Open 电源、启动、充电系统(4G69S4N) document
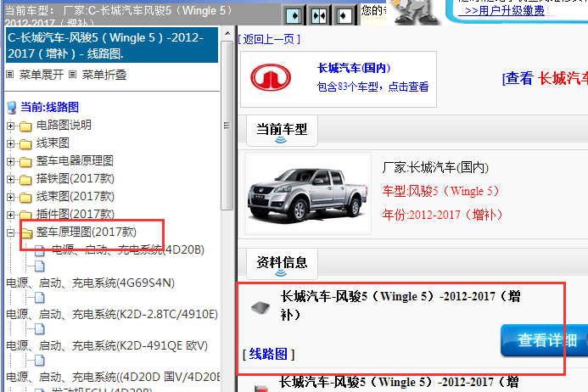The image size is (588, 392). click(91, 283)
